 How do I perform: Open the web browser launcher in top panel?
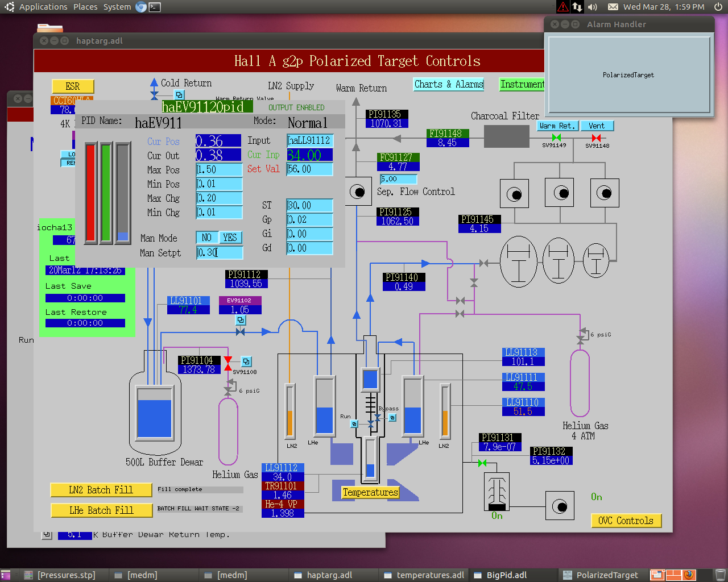[140, 7]
